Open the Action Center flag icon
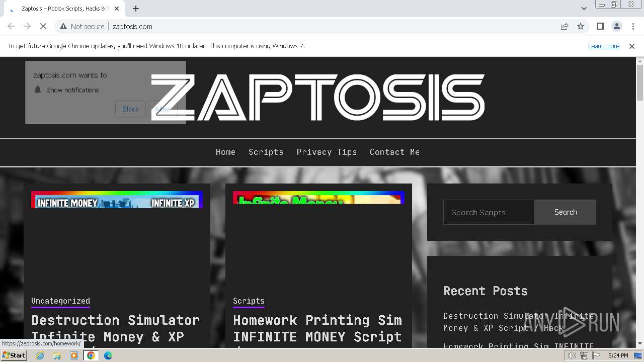Viewport: 644px width, 362px height. 596,355
